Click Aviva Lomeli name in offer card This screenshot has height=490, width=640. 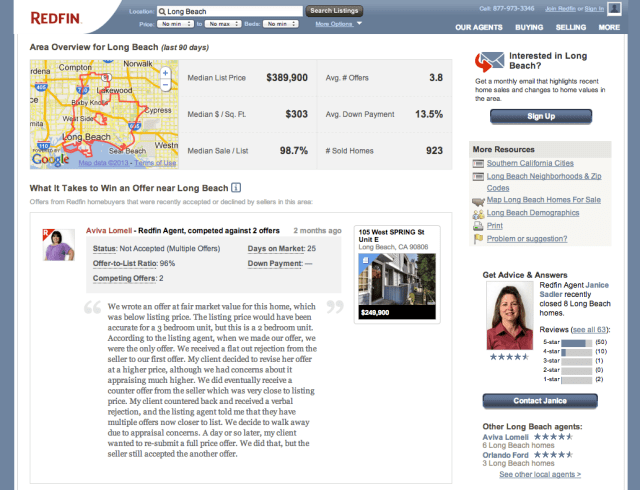click(109, 231)
